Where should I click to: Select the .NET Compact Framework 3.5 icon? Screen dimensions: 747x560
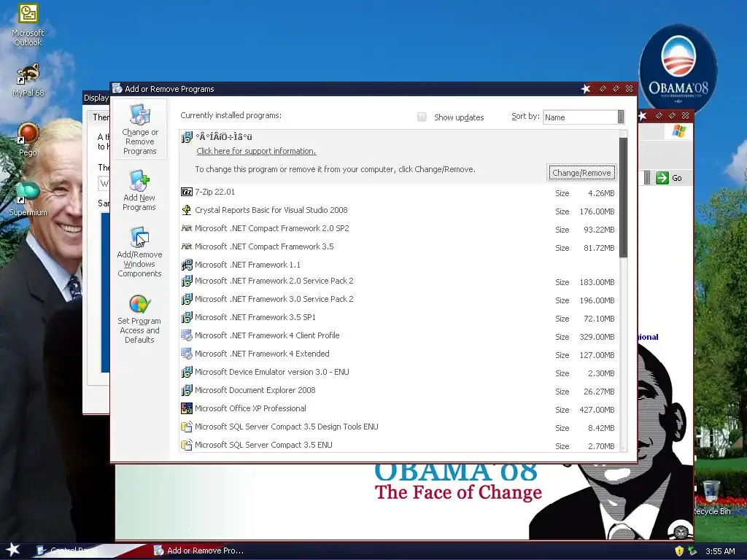[x=187, y=246]
